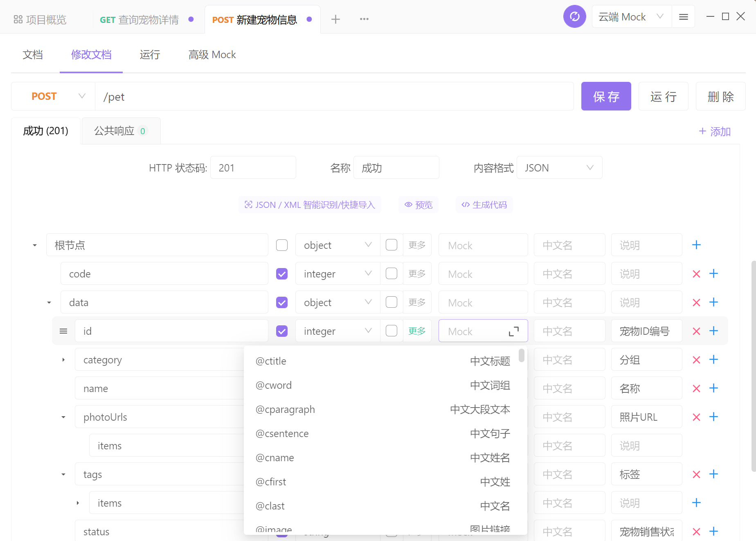Image resolution: width=756 pixels, height=541 pixels.
Task: Open the 内容格式 JSON dropdown
Action: 559,167
